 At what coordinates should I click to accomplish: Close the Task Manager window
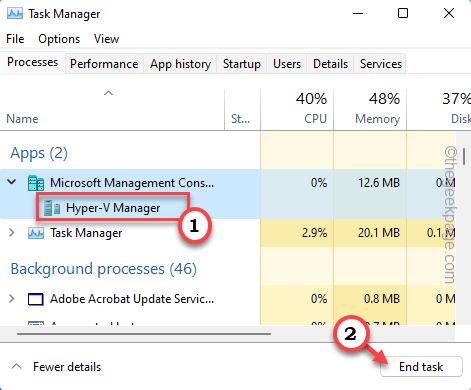coord(449,14)
